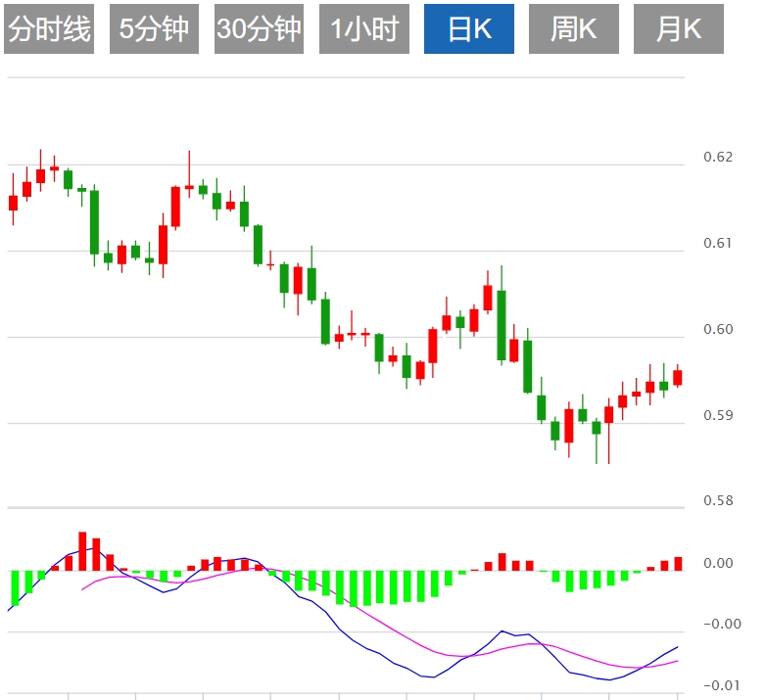The image size is (765, 700).
Task: Click the right end of magenta signal line
Action: (x=678, y=661)
